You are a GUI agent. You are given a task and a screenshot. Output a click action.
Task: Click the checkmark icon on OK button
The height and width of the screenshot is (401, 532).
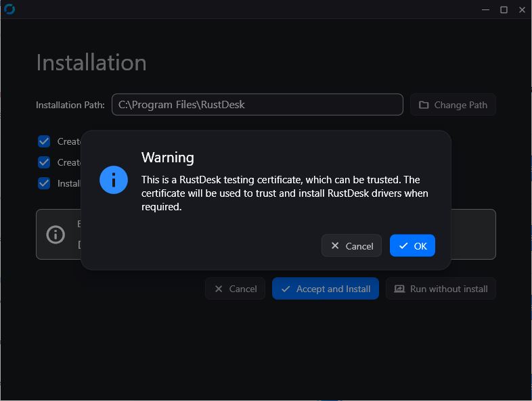point(403,245)
